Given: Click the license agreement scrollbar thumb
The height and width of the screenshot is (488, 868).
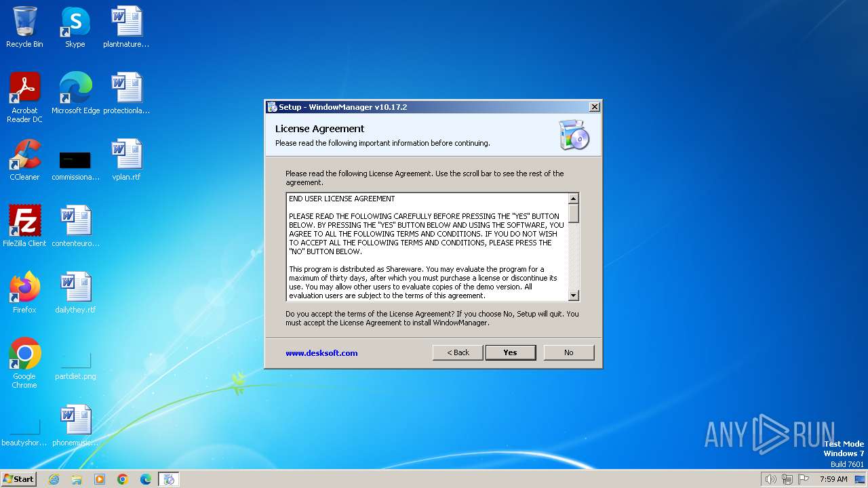Looking at the screenshot, I should pos(574,213).
